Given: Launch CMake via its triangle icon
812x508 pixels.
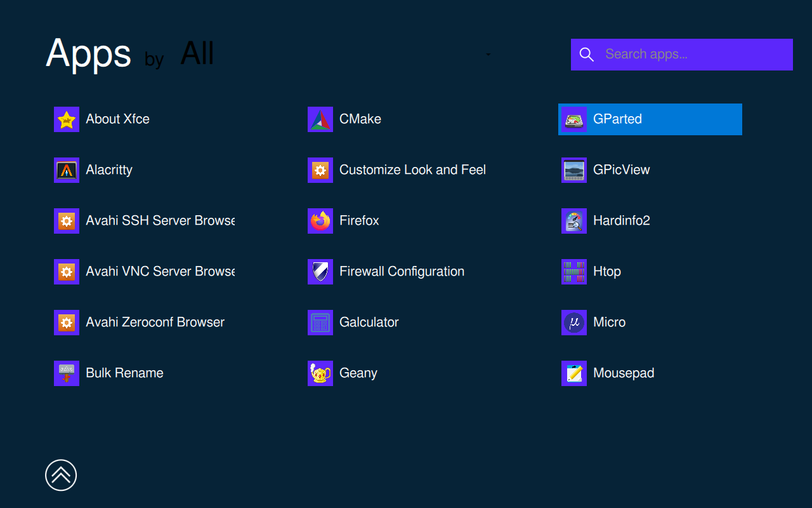Looking at the screenshot, I should [x=320, y=119].
